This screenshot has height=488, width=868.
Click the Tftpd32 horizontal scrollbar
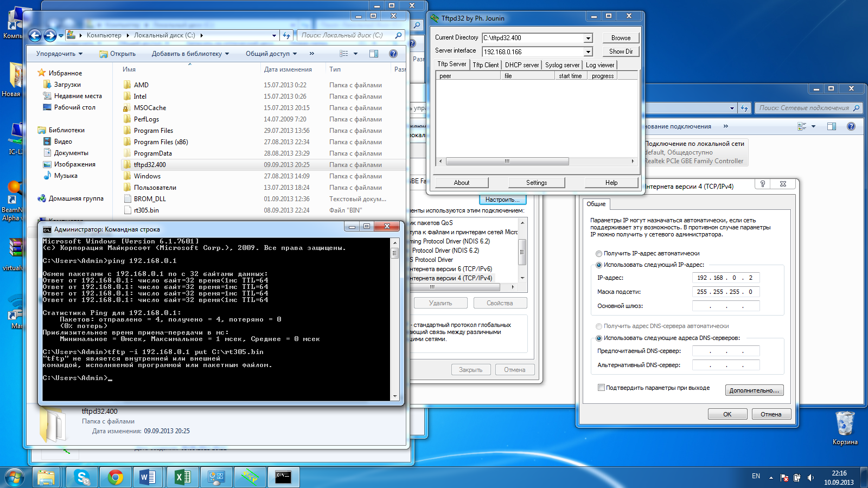507,162
